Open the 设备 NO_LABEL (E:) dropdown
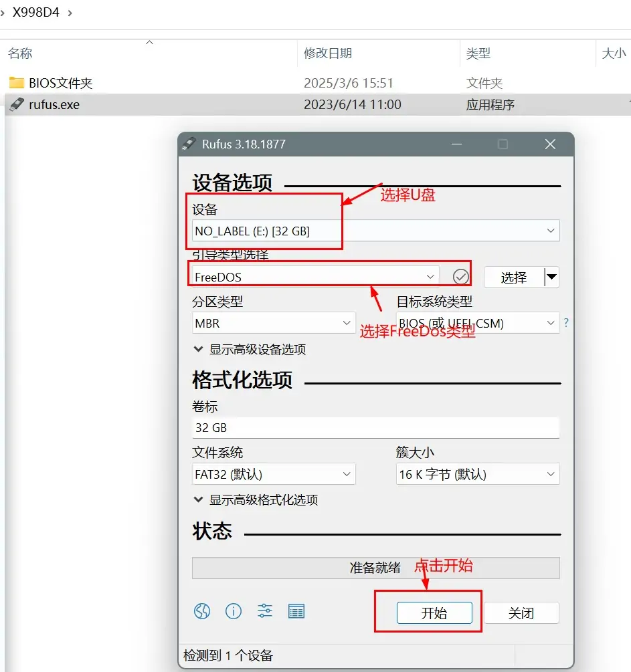This screenshot has height=672, width=631. pos(375,231)
